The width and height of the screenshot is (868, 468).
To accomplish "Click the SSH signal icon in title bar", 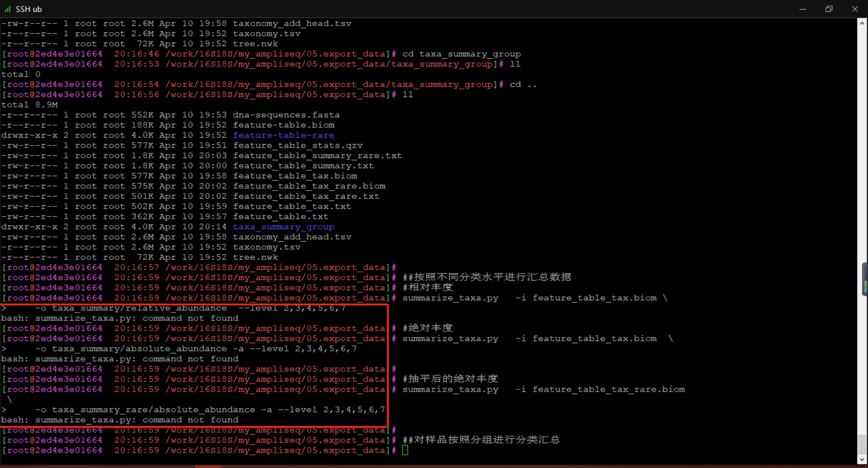I will pyautogui.click(x=8, y=9).
